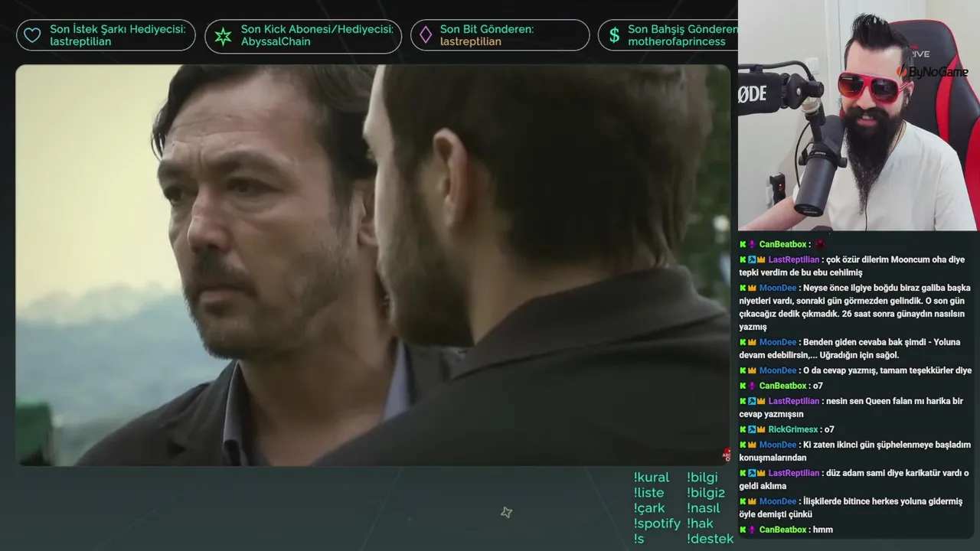Click CanBeatbox username in top chat message
Image resolution: width=980 pixels, height=551 pixels.
[782, 244]
